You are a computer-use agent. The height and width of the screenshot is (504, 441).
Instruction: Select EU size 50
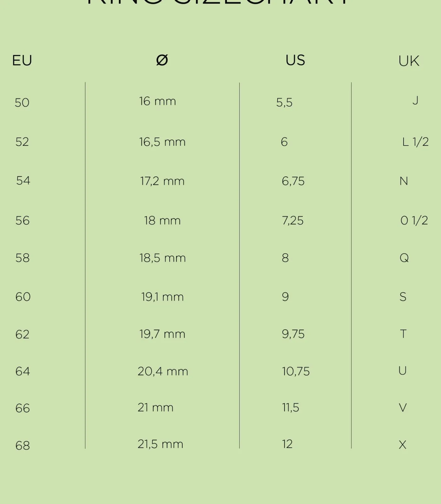tap(22, 102)
